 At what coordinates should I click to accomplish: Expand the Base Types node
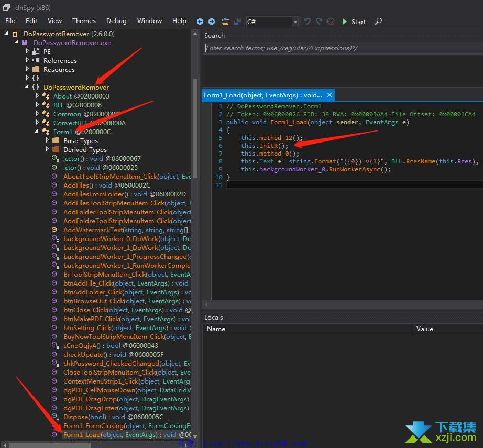(x=47, y=140)
